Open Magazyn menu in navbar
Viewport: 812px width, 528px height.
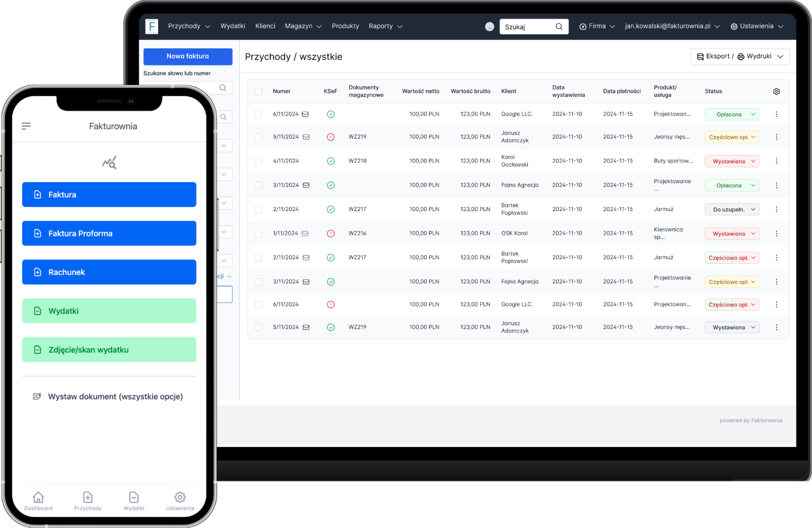coord(303,27)
